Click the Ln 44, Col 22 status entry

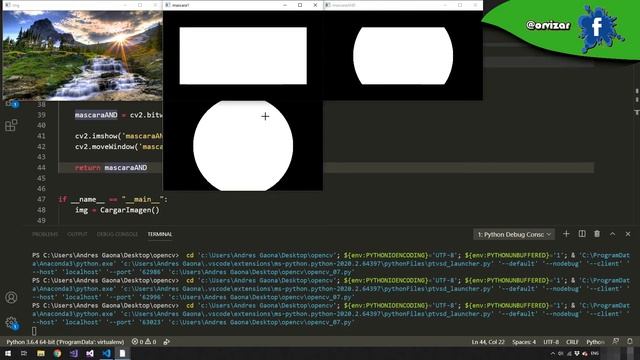pos(488,342)
